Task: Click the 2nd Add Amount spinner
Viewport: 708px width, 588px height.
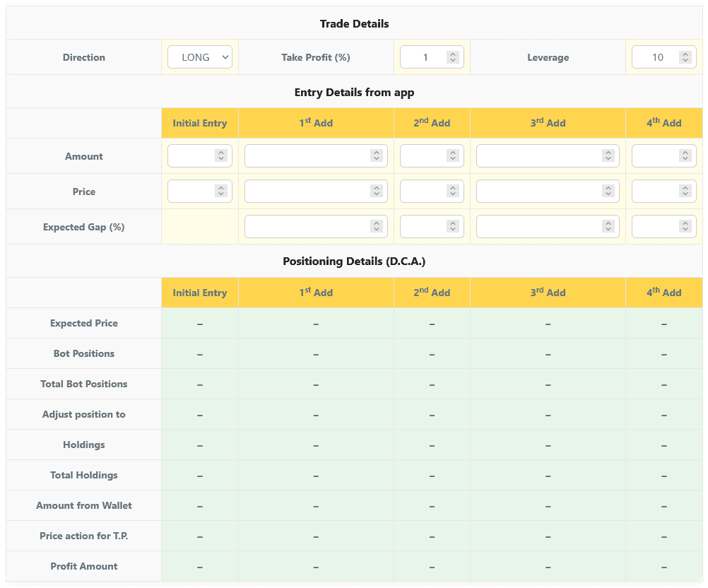Action: (452, 155)
